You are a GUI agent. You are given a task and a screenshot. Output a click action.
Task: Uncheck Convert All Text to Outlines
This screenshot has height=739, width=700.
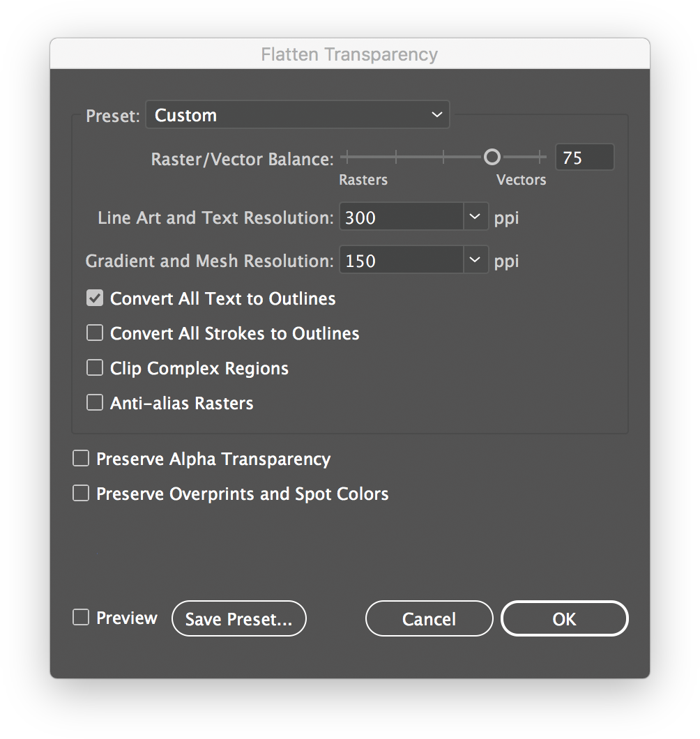pos(95,298)
